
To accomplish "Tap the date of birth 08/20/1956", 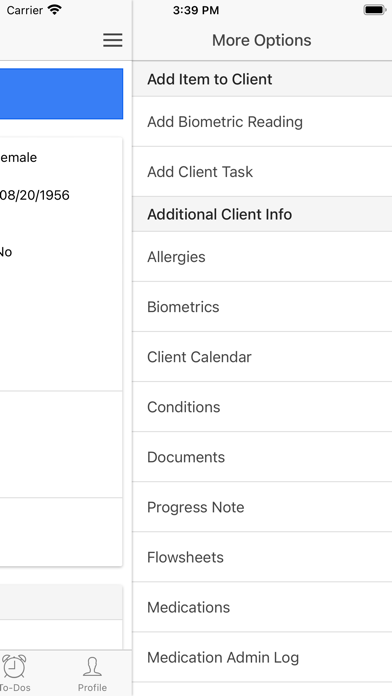I will pos(35,195).
